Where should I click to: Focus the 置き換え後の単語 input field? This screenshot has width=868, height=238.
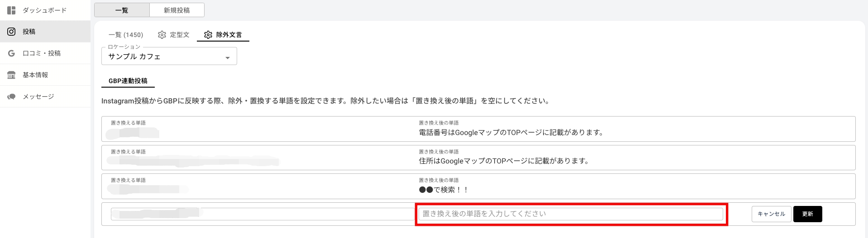(570, 214)
